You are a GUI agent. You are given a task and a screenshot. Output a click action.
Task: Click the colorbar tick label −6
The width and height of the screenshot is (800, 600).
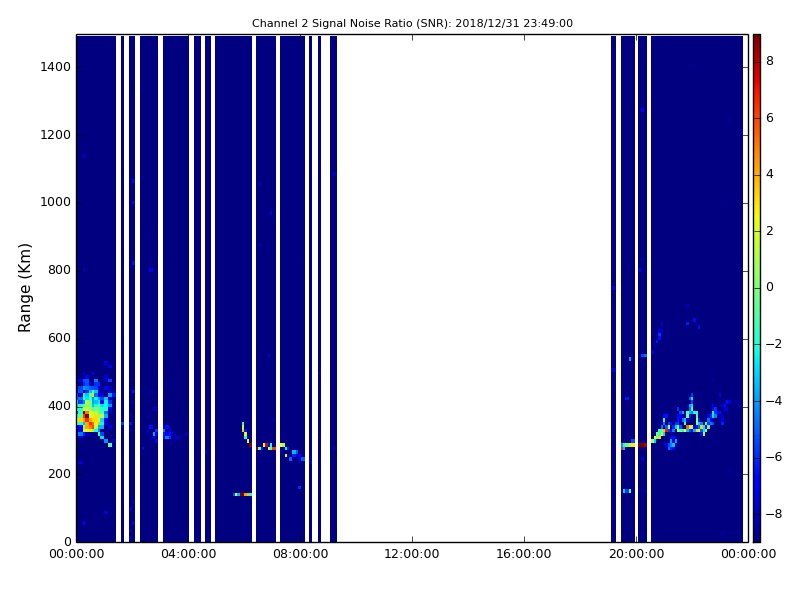point(774,457)
